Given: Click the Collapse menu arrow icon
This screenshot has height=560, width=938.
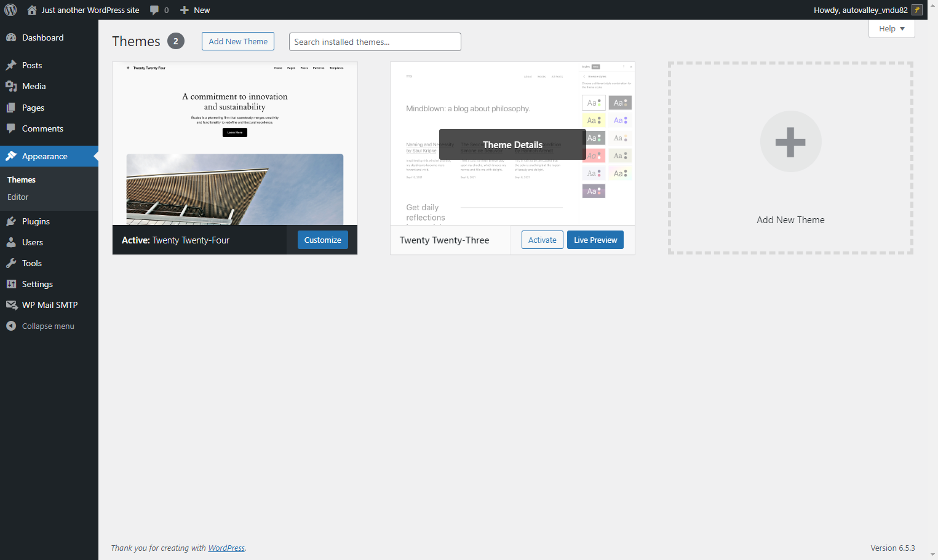Looking at the screenshot, I should (x=11, y=326).
